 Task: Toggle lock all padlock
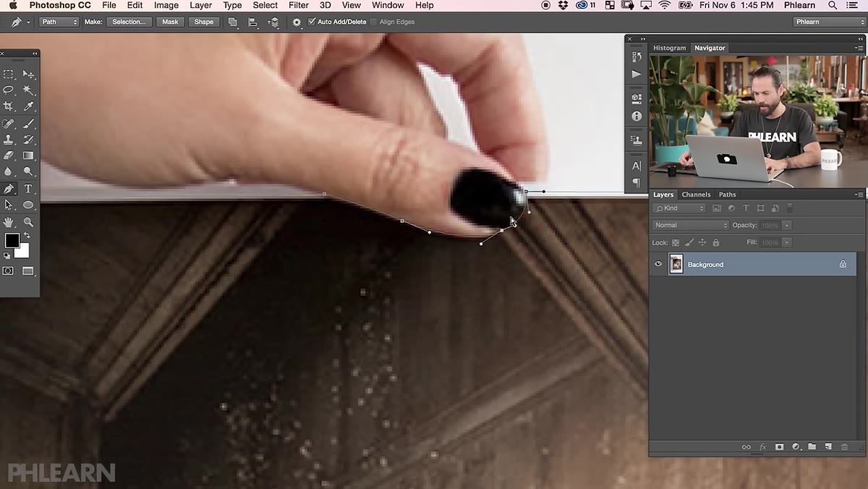[715, 243]
